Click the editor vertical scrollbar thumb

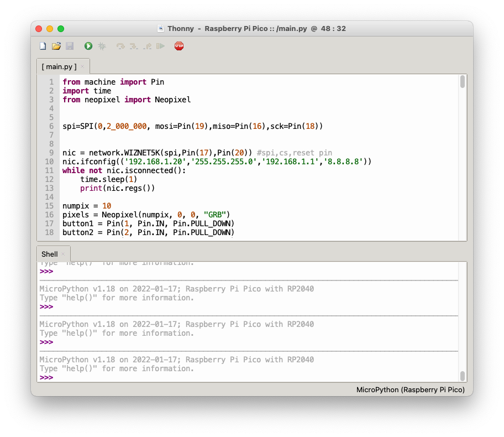(462, 81)
